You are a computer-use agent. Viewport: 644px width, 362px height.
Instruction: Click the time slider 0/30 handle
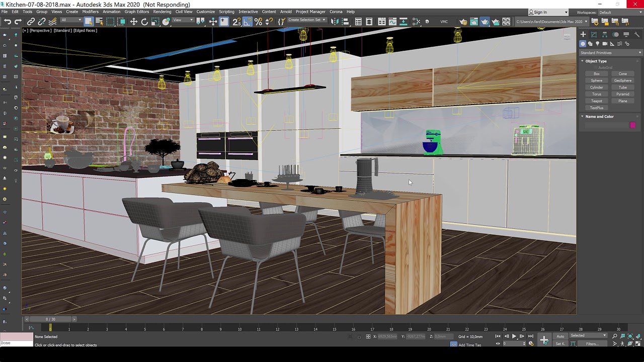tap(50, 319)
